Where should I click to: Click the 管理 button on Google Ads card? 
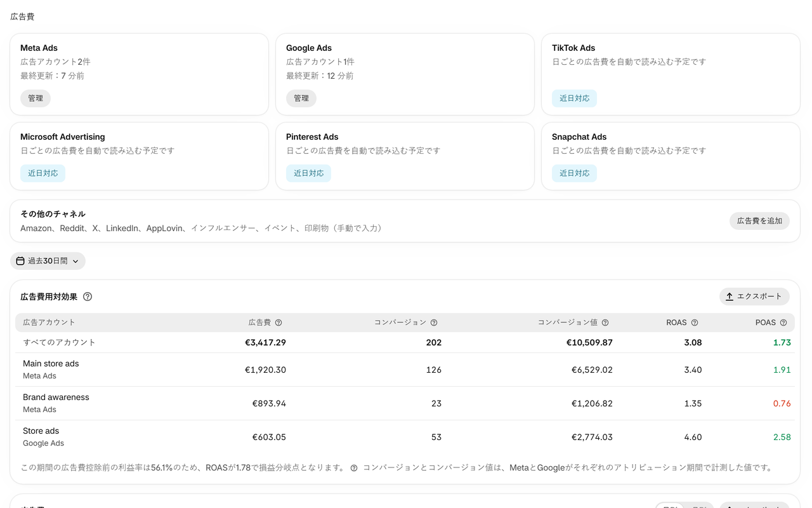(301, 98)
